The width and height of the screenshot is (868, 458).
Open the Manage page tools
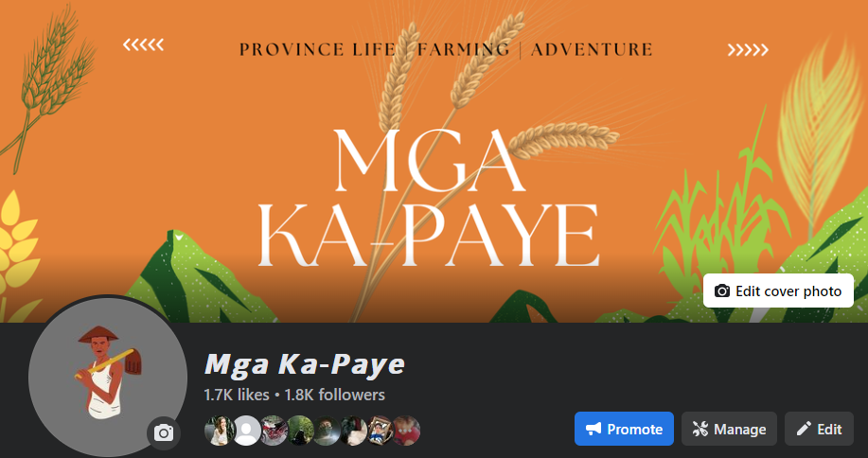click(729, 429)
